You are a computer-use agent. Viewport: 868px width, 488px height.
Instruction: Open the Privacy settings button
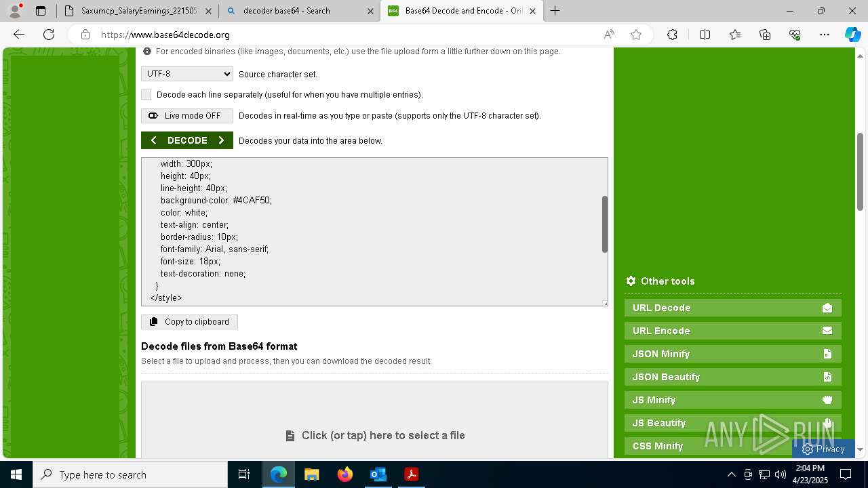[x=823, y=449]
